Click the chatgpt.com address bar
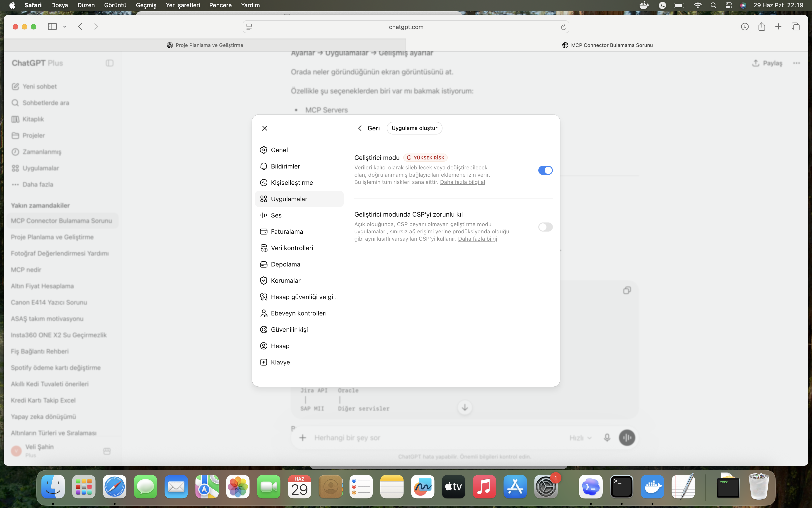Screen dimensions: 812x508 406,27
